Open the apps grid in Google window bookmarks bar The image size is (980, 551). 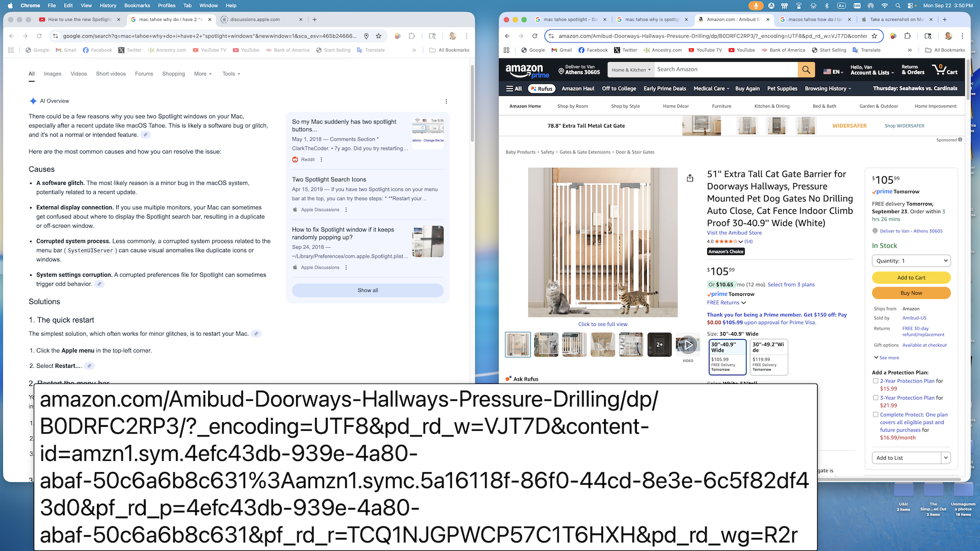click(11, 50)
